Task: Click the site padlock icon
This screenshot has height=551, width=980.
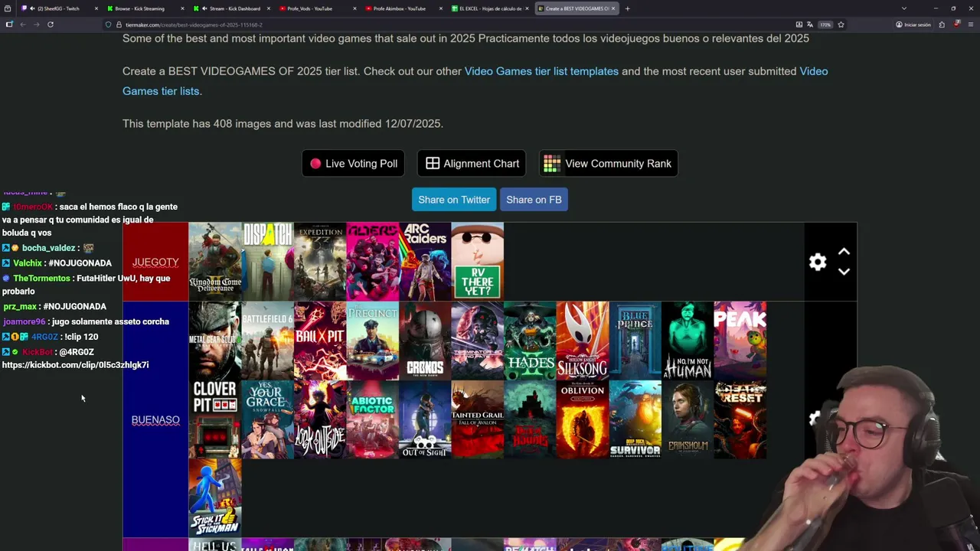Action: pos(119,24)
